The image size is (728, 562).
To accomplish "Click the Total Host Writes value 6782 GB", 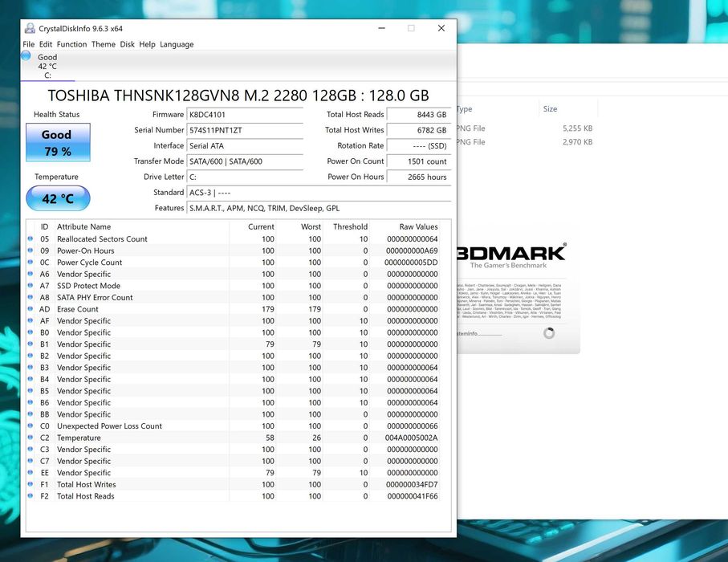I will tap(419, 130).
